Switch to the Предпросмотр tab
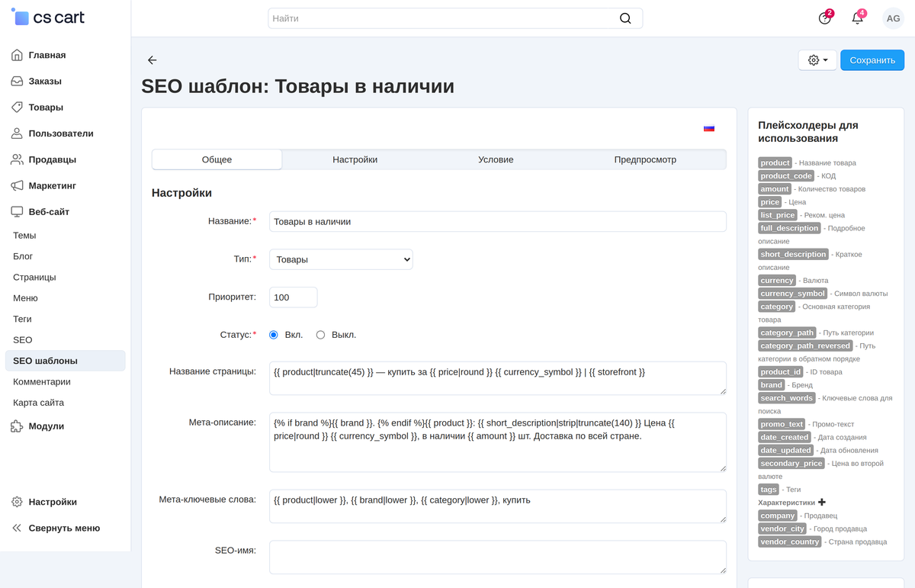The image size is (915, 588). (x=645, y=159)
